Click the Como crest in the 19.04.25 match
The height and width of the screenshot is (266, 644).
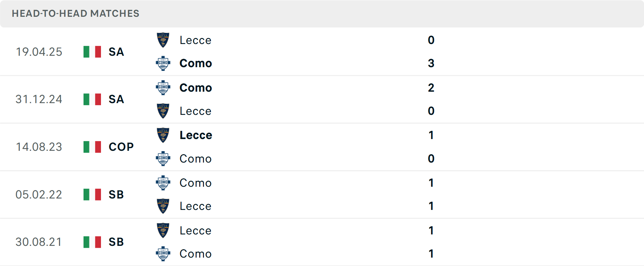[163, 63]
